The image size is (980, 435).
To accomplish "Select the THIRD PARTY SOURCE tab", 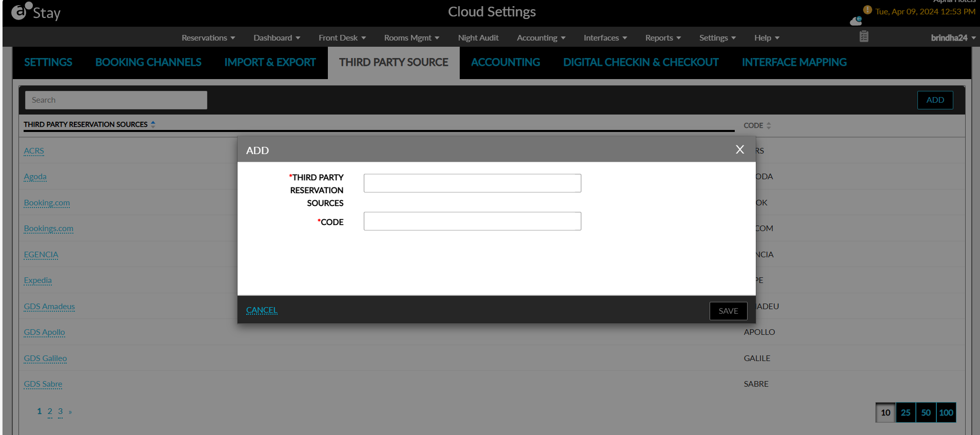I will (x=394, y=62).
